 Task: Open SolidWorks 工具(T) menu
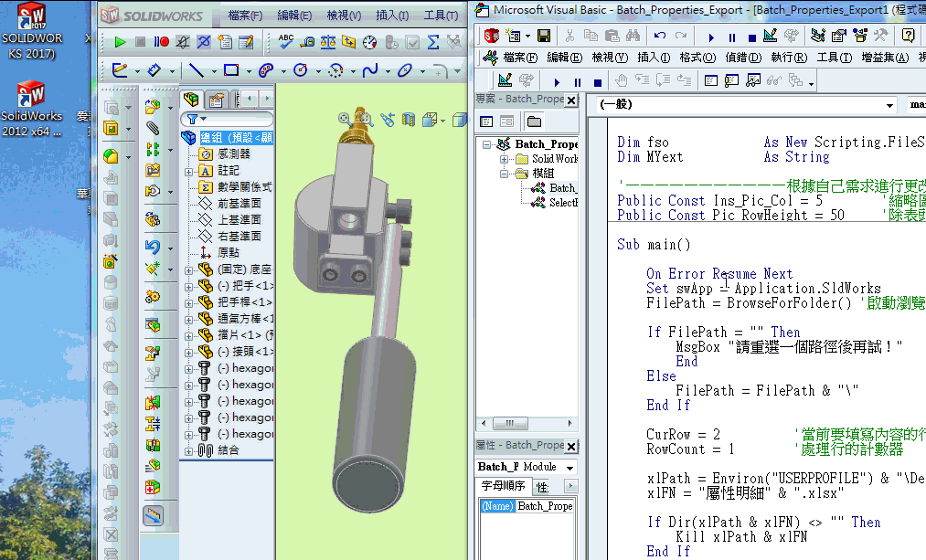tap(441, 16)
